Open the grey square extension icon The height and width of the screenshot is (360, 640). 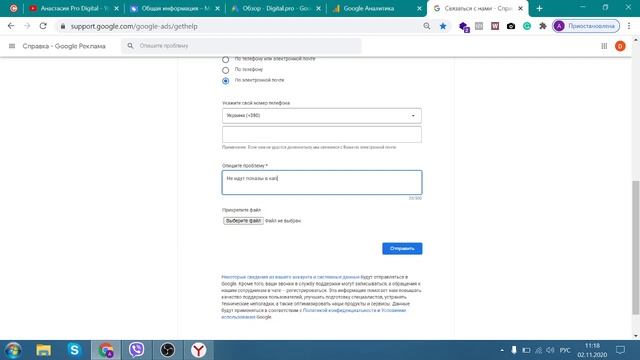[x=479, y=26]
